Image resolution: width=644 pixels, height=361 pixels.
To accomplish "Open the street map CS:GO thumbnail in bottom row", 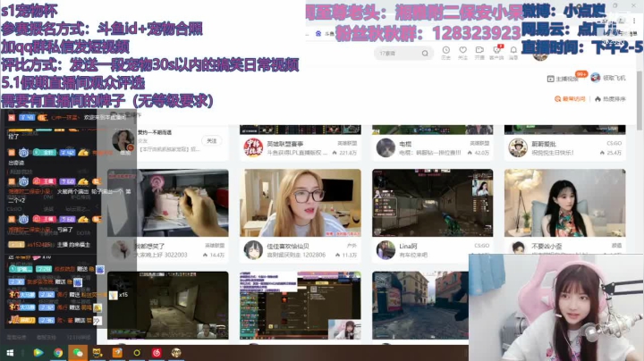I will pyautogui.click(x=420, y=306).
